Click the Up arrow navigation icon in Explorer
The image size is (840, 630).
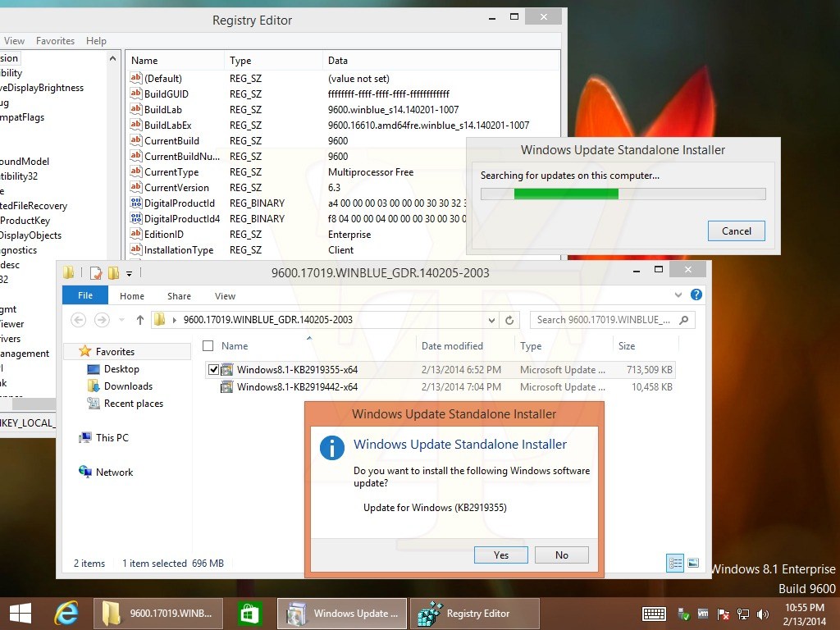coord(140,320)
